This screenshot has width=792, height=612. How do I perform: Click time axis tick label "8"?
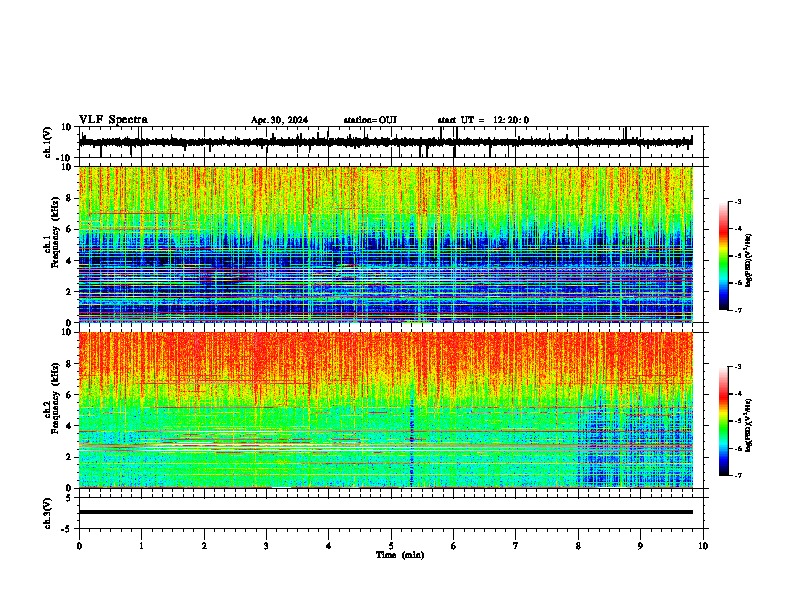coord(578,546)
